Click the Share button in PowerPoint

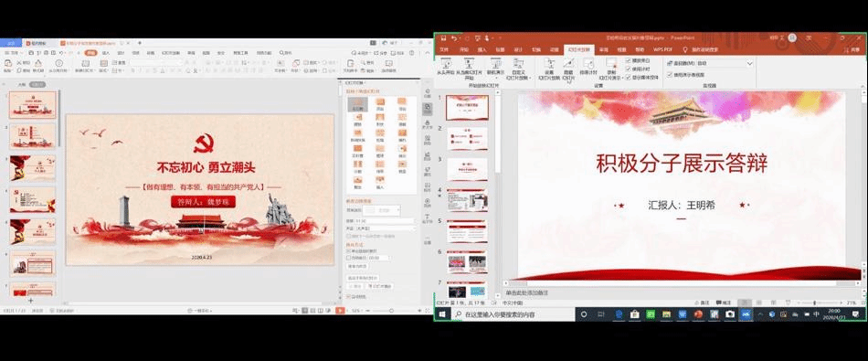[852, 49]
